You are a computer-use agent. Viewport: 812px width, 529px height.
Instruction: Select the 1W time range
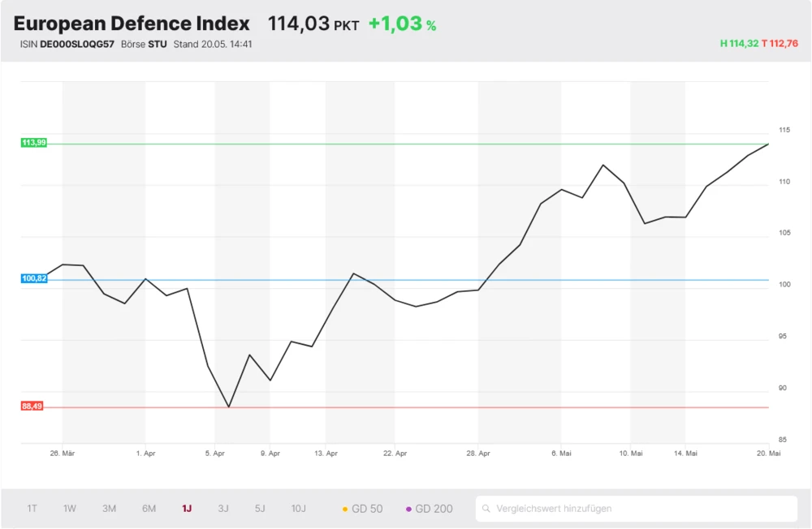pos(69,508)
